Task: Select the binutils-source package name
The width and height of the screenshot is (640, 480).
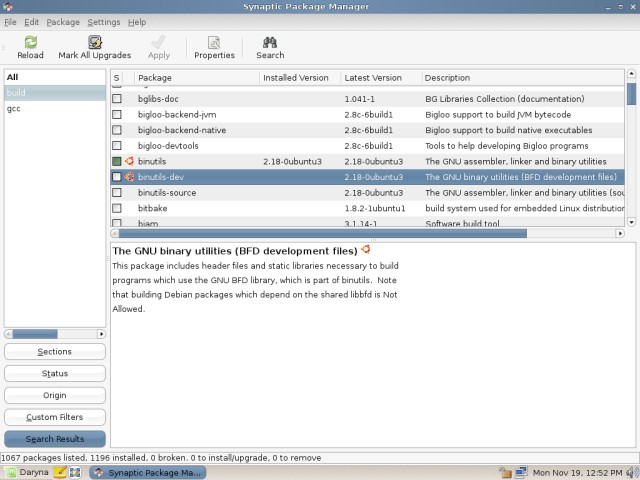Action: tap(167, 193)
